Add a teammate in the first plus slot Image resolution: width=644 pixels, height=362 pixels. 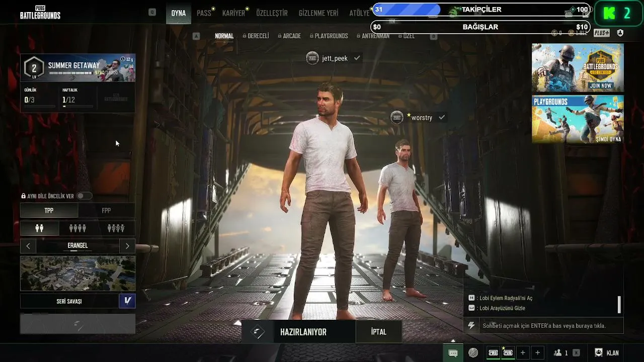(523, 353)
